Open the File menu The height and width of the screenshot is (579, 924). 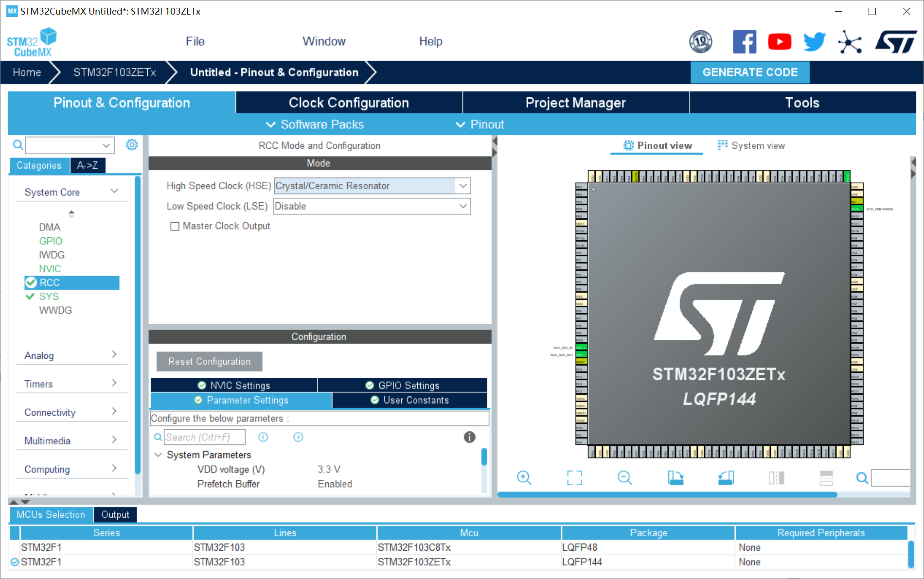point(195,41)
